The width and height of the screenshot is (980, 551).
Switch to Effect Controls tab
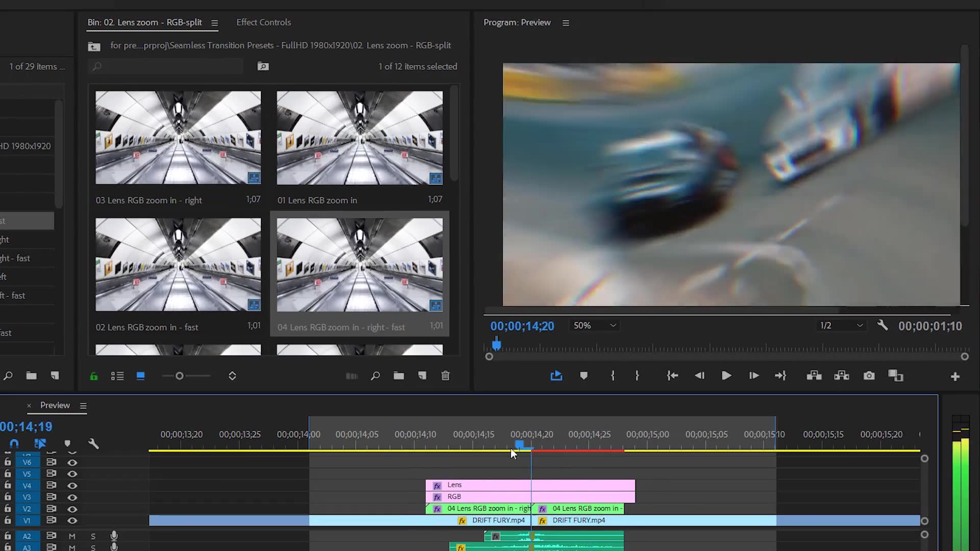(x=263, y=22)
